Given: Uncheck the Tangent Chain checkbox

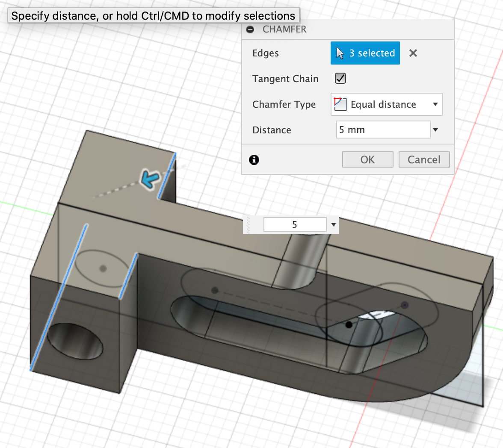Looking at the screenshot, I should pos(340,78).
